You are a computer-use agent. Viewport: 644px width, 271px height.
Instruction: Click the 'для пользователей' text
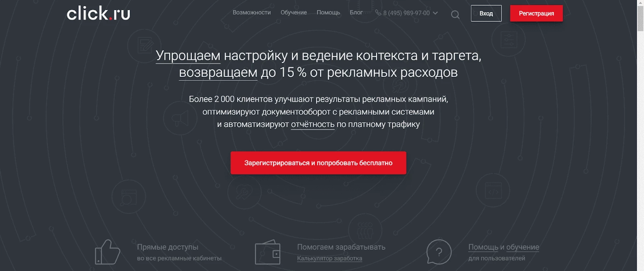pos(497,258)
